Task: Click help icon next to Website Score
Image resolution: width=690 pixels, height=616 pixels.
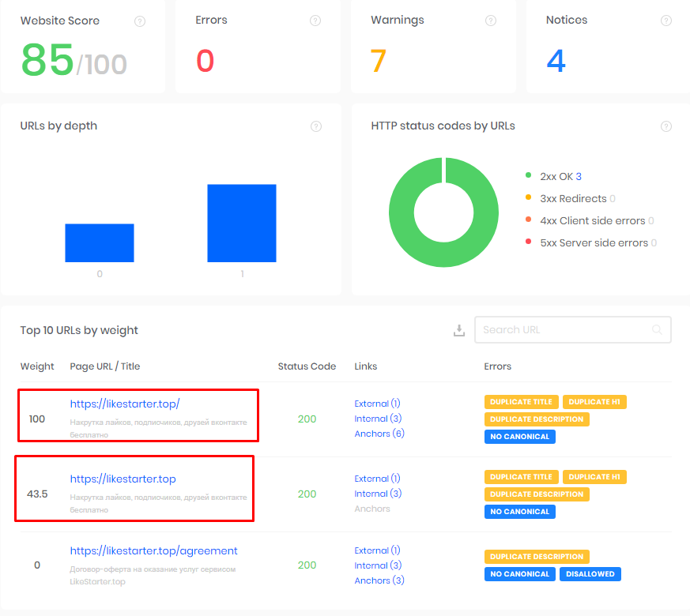Action: pos(140,21)
